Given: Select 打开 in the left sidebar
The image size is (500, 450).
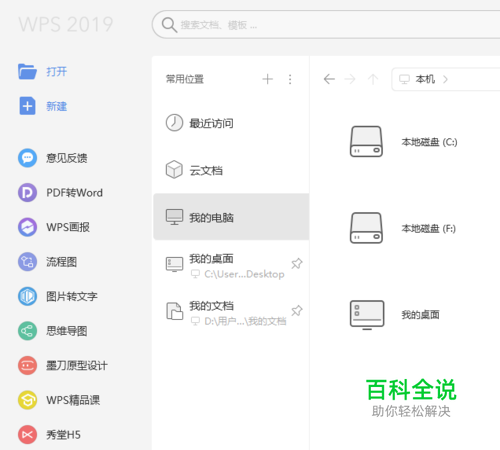Looking at the screenshot, I should point(56,71).
